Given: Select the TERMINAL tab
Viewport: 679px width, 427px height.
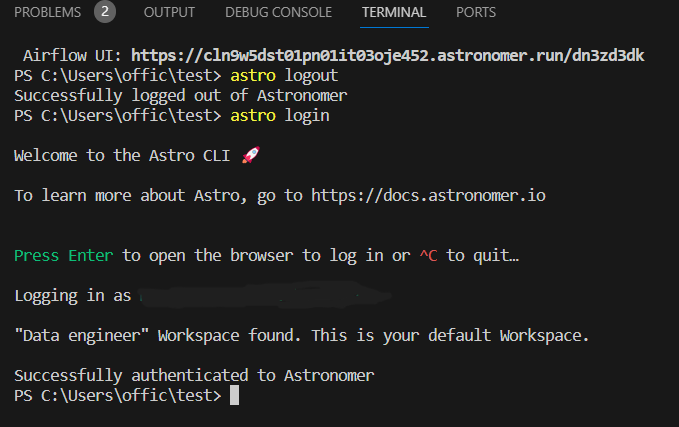Looking at the screenshot, I should click(x=394, y=12).
